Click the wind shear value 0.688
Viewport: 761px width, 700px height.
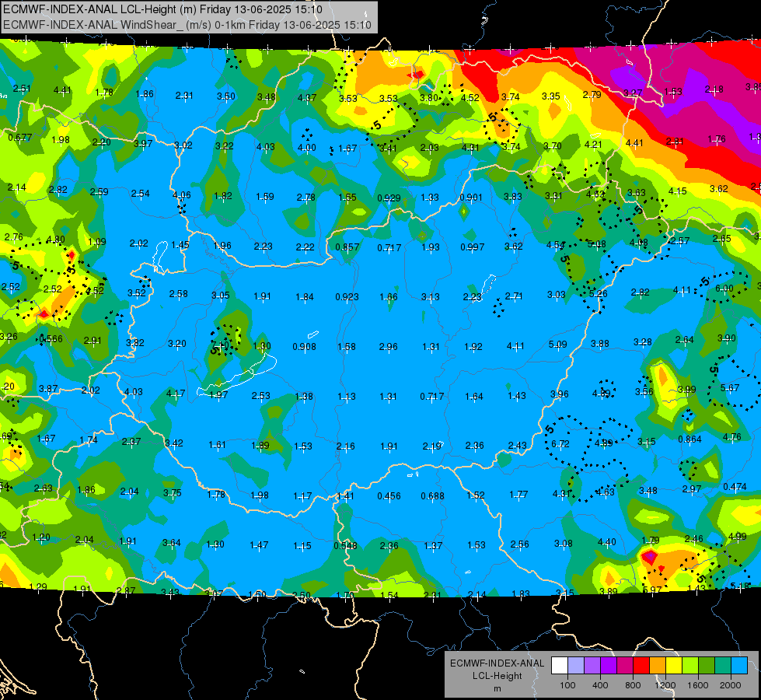point(432,495)
